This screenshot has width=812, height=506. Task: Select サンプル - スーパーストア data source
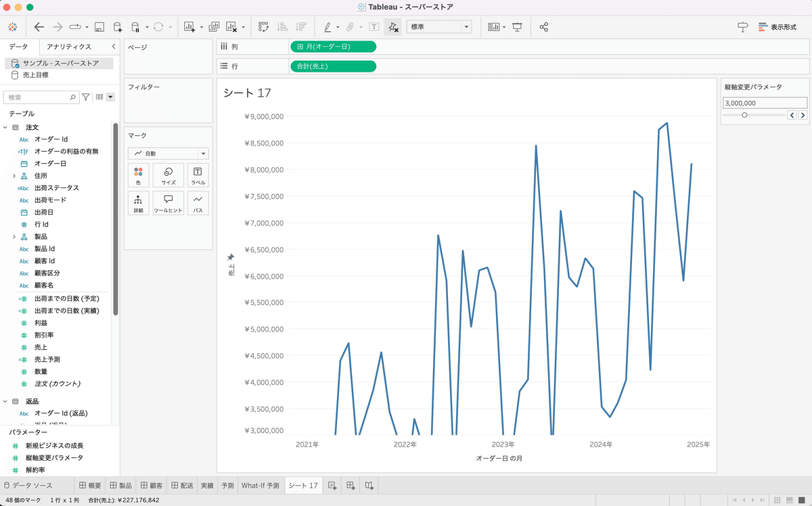pos(60,63)
